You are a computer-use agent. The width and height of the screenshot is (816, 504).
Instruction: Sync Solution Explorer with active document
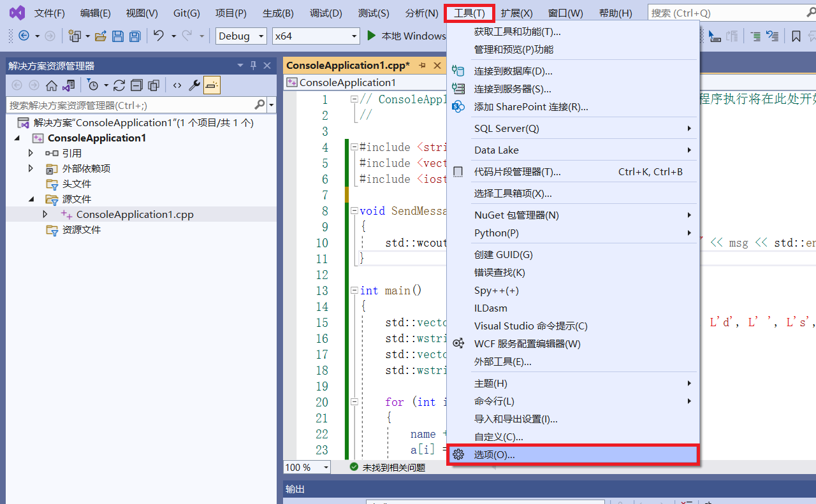(x=68, y=85)
